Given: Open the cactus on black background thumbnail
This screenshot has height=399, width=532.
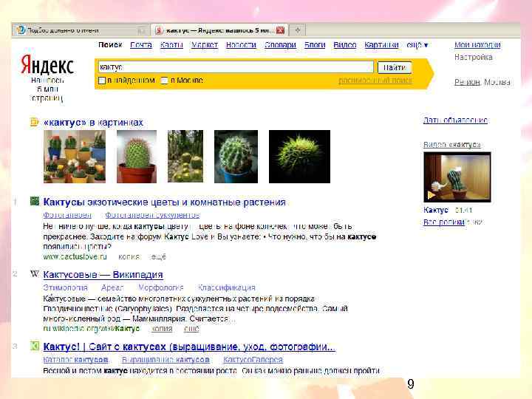Looking at the screenshot, I should coord(299,157).
